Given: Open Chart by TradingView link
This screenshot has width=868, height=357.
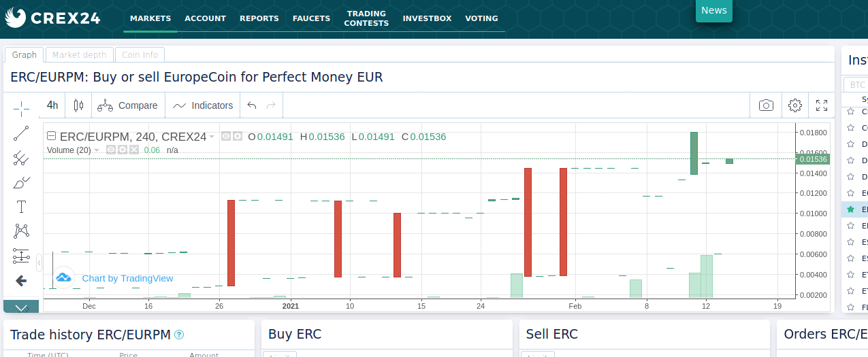Looking at the screenshot, I should pyautogui.click(x=127, y=278).
